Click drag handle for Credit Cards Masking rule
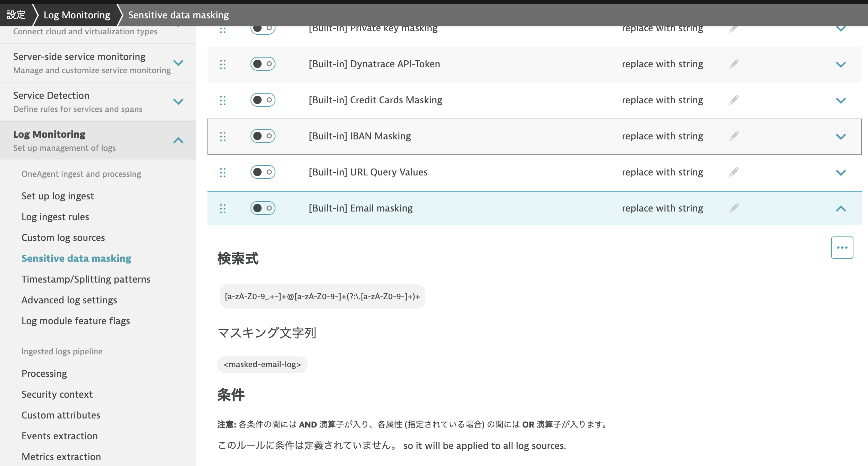The height and width of the screenshot is (466, 868). [x=223, y=101]
